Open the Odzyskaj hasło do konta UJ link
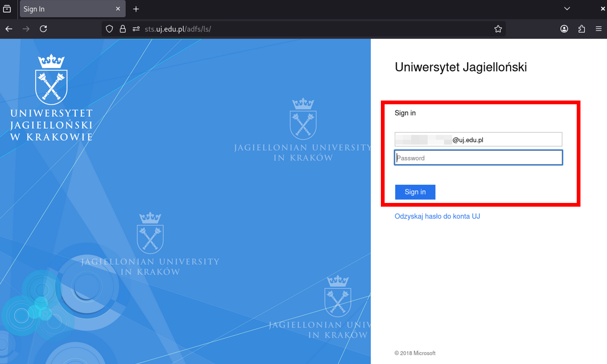This screenshot has width=607, height=364. click(437, 216)
